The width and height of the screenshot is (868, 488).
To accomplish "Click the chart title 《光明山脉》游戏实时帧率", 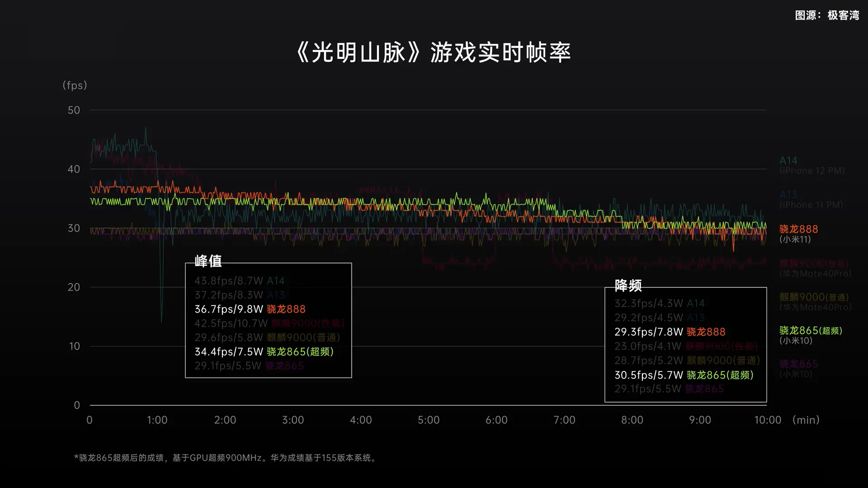I will tap(434, 52).
